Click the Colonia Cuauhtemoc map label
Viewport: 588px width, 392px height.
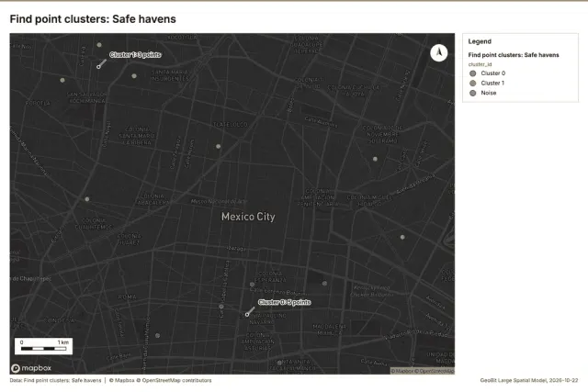[x=94, y=224]
